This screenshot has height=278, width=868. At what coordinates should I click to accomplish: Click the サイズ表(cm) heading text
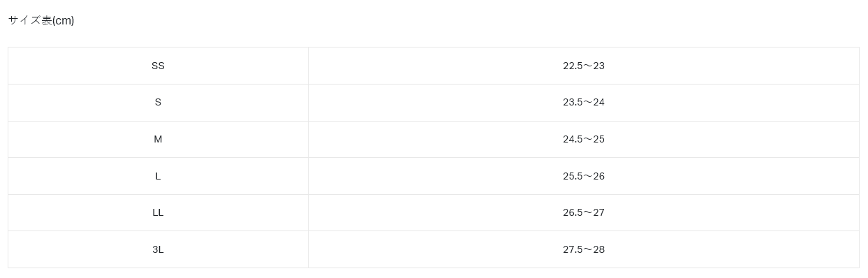click(x=41, y=20)
